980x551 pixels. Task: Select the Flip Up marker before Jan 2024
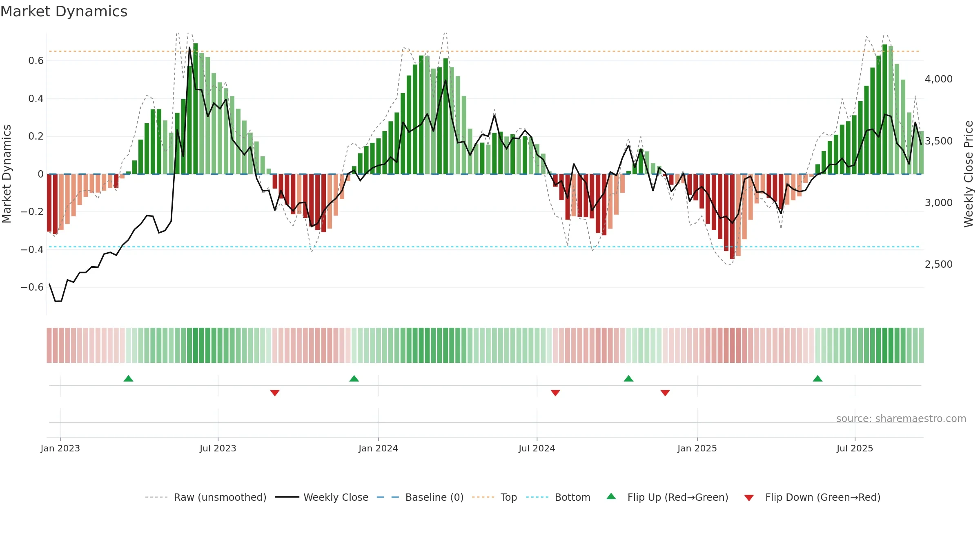pos(354,379)
